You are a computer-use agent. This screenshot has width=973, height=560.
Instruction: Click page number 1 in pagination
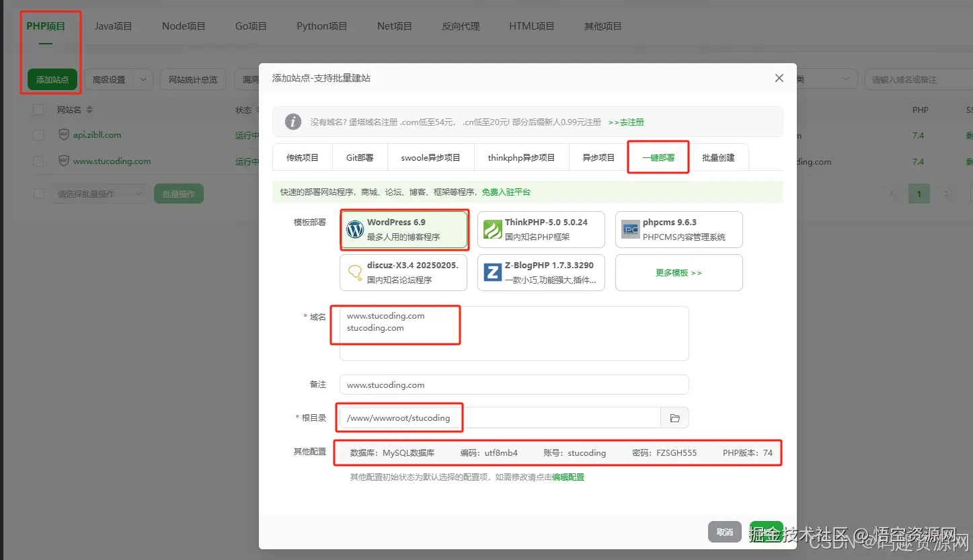coord(919,194)
